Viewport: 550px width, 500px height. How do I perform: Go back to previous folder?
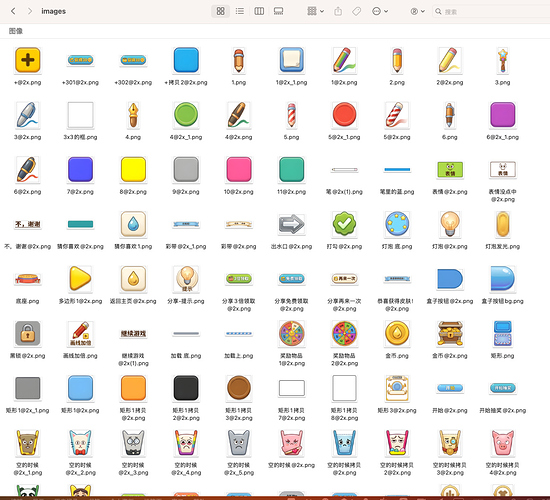(x=13, y=11)
